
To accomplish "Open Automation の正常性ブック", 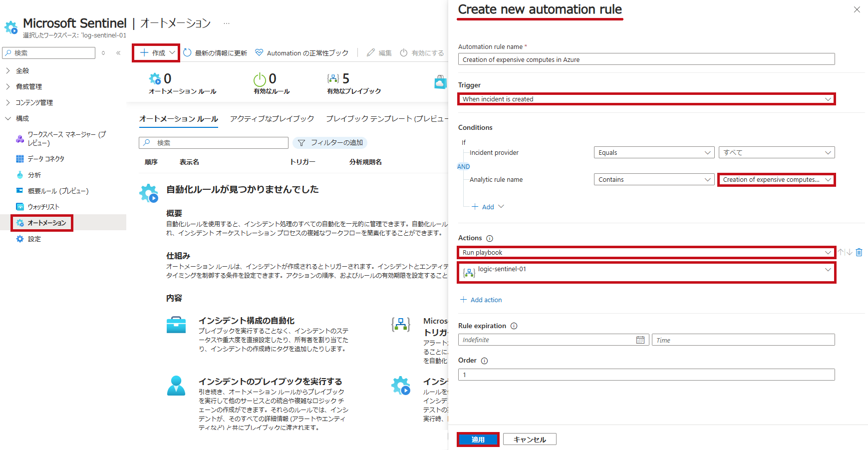I will 302,53.
